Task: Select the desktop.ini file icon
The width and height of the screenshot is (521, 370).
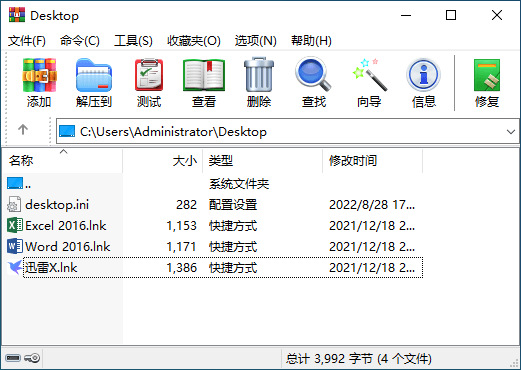Action: pos(14,204)
